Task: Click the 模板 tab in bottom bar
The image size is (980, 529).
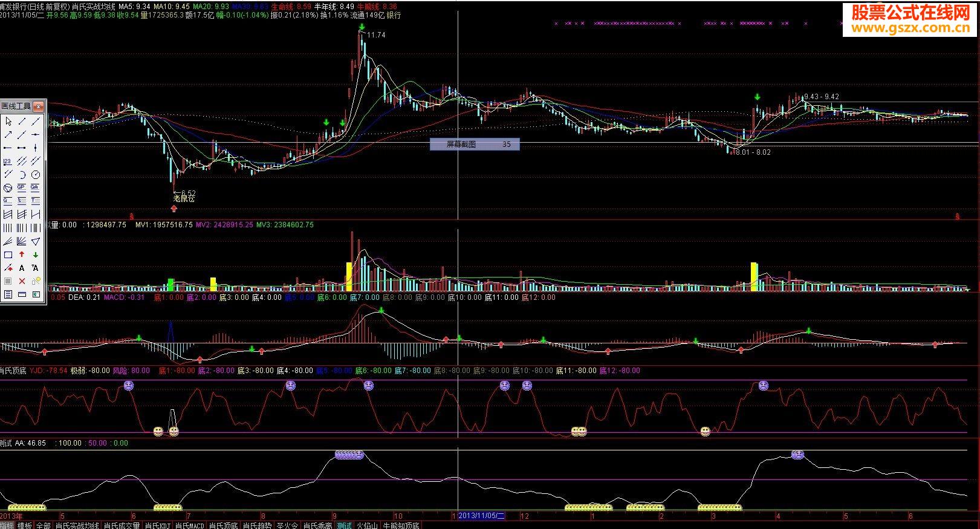Action: (x=25, y=525)
